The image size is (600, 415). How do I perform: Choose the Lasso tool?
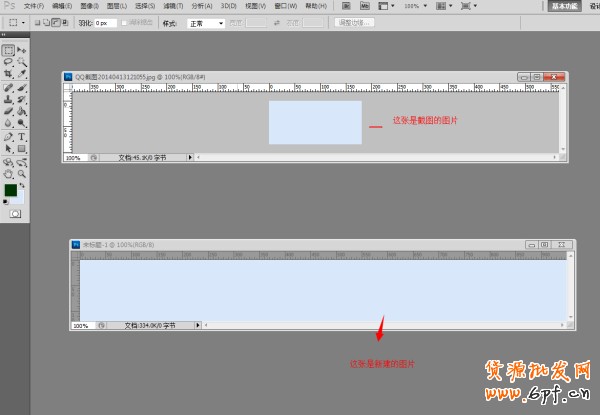tap(8, 62)
